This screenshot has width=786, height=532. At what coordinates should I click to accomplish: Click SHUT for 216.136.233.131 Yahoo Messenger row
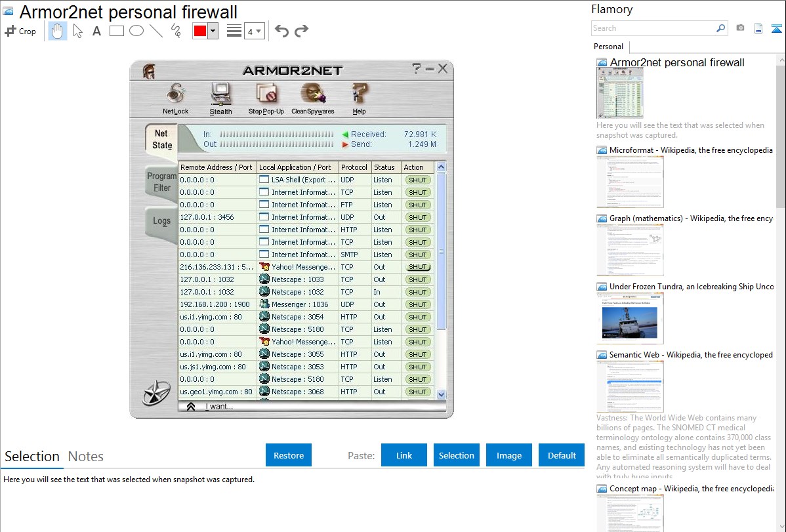click(417, 267)
